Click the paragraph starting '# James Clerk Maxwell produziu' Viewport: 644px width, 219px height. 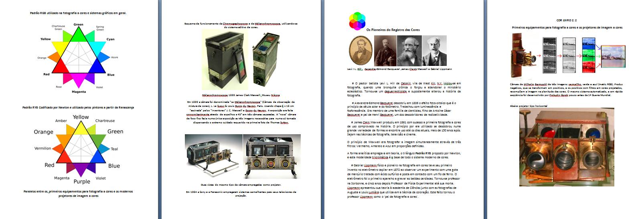pos(404,128)
